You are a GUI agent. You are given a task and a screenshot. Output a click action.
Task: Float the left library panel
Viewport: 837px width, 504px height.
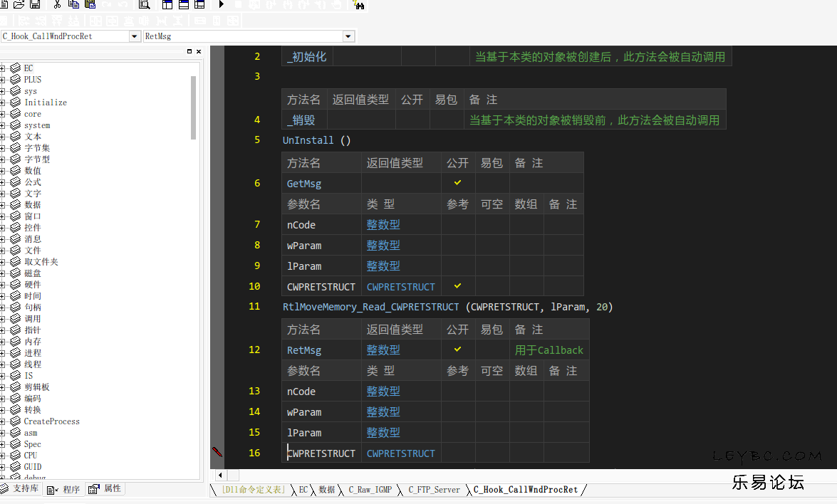189,51
